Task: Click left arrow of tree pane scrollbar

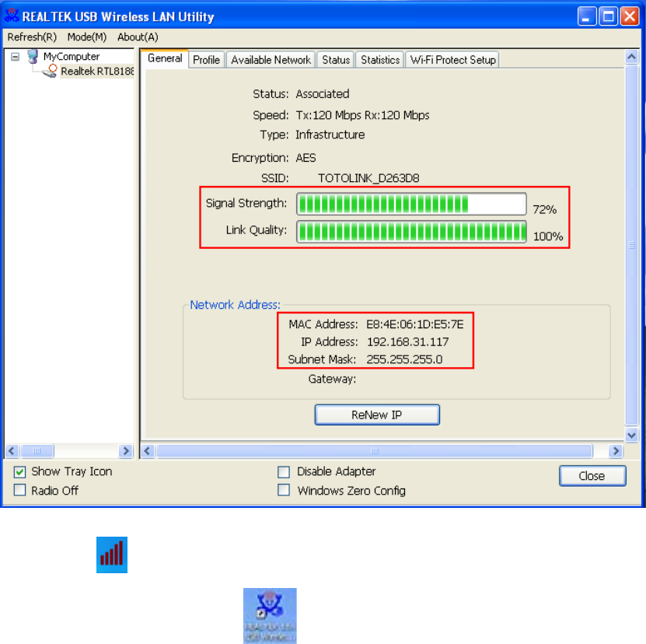Action: [x=12, y=450]
